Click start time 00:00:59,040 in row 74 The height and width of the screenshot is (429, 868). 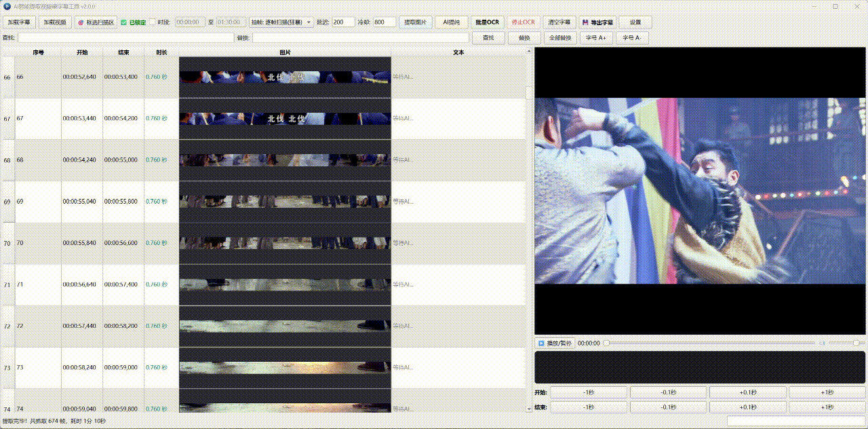(79, 409)
